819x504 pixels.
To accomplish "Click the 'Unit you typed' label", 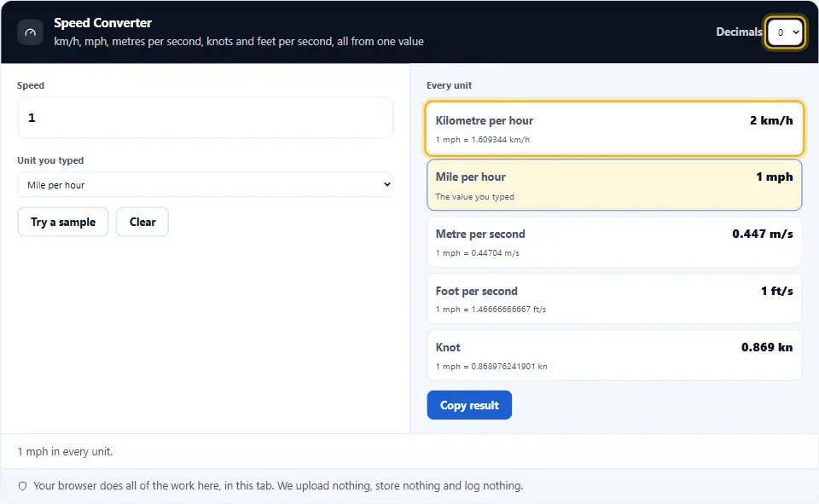I will (50, 160).
